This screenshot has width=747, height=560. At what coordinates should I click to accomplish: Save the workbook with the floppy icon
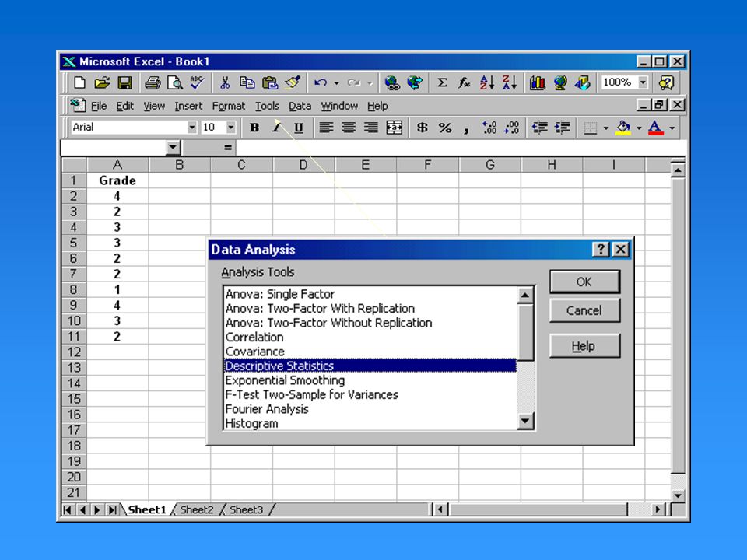124,83
